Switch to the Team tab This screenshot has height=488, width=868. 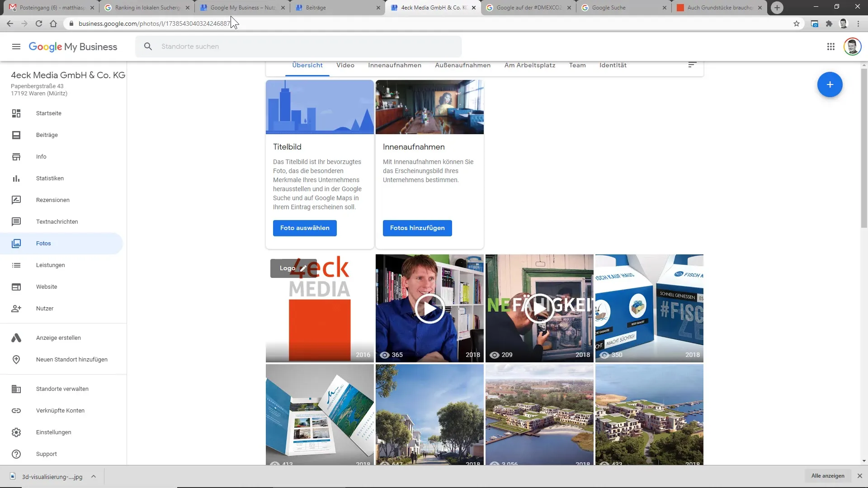click(577, 66)
